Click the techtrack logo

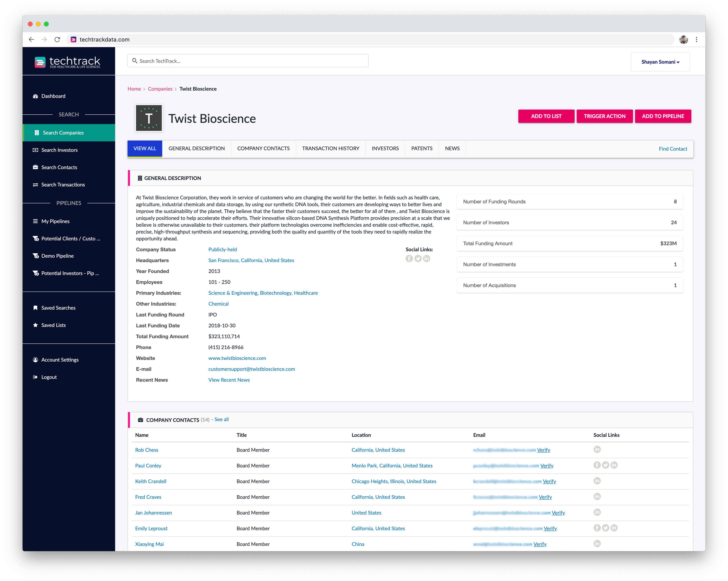click(67, 62)
